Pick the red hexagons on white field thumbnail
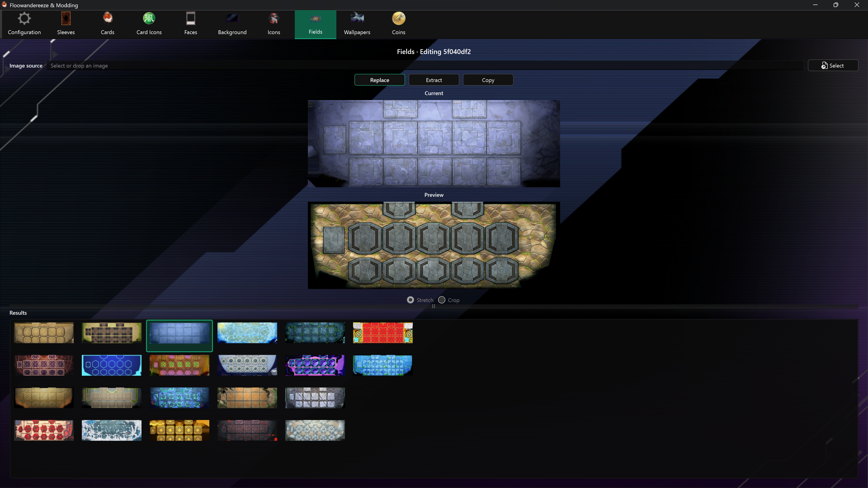Viewport: 868px width, 488px height. (44, 430)
